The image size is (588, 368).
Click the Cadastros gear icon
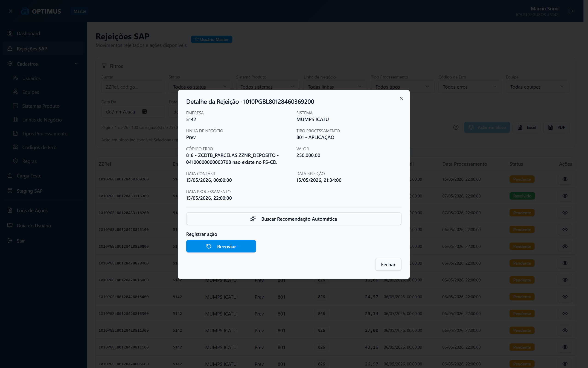coord(10,64)
